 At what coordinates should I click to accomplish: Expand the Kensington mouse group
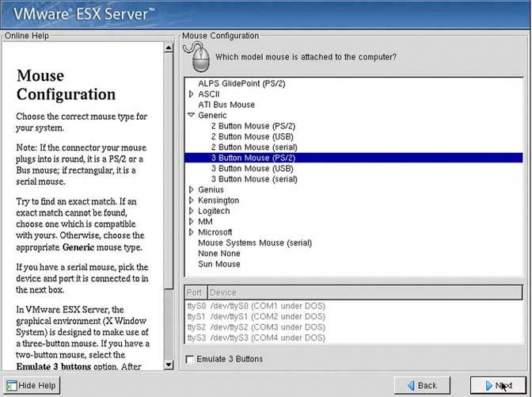pyautogui.click(x=191, y=200)
